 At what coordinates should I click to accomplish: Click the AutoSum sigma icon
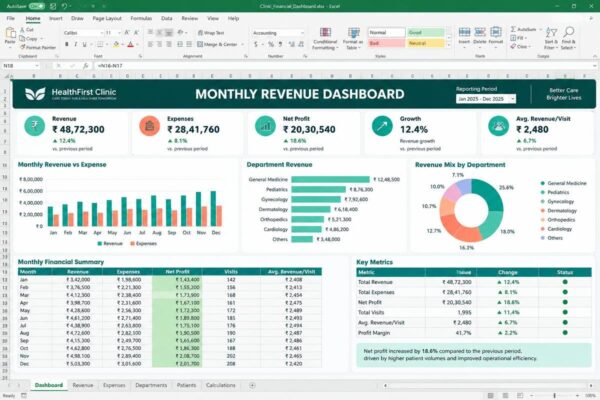(x=513, y=29)
